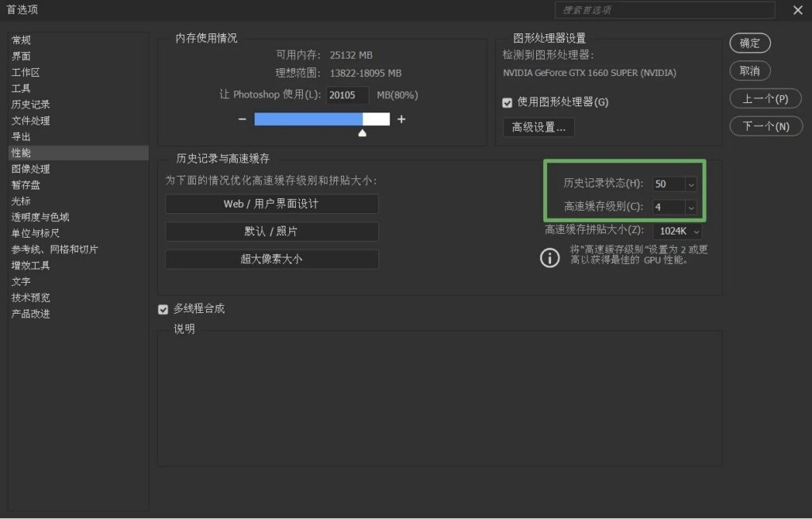The width and height of the screenshot is (812, 519).
Task: Select the 界面 category
Action: click(21, 56)
